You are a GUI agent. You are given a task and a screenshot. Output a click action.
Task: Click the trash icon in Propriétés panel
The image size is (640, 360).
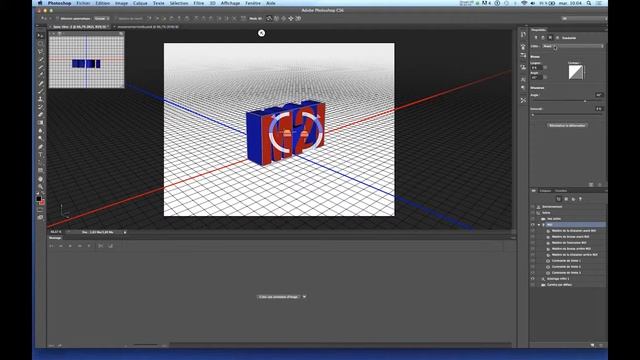coord(599,184)
